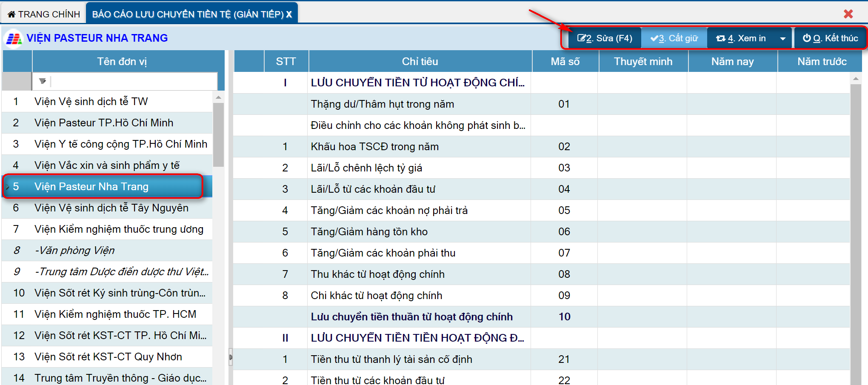This screenshot has height=385, width=868.
Task: Open the filter funnel in Tên đơn vị column
Action: 43,81
